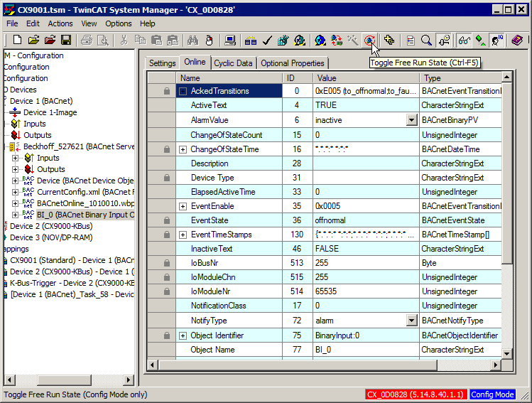Open print preview icon in toolbar
The width and height of the screenshot is (532, 403).
click(103, 41)
